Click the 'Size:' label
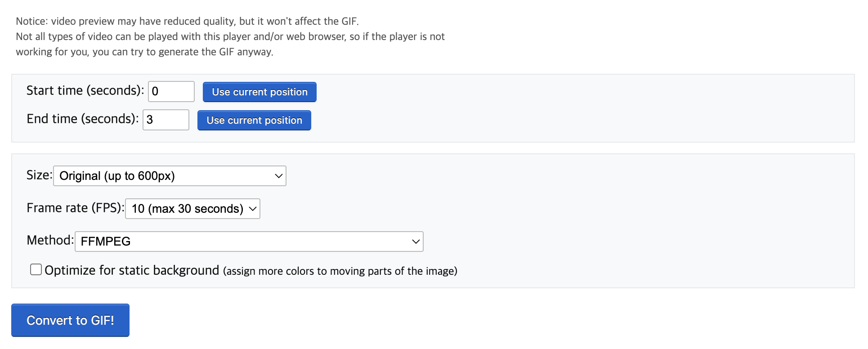 click(x=39, y=175)
